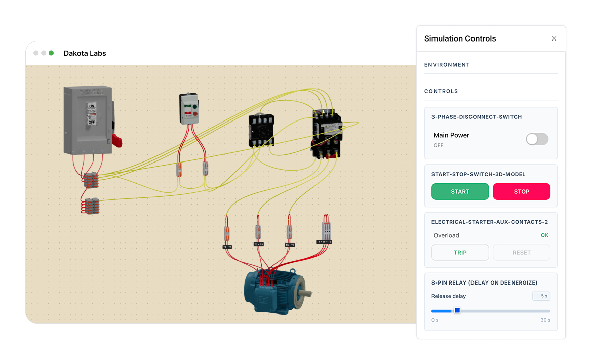Click the Release delay slider handle
The height and width of the screenshot is (364, 590).
tap(457, 310)
